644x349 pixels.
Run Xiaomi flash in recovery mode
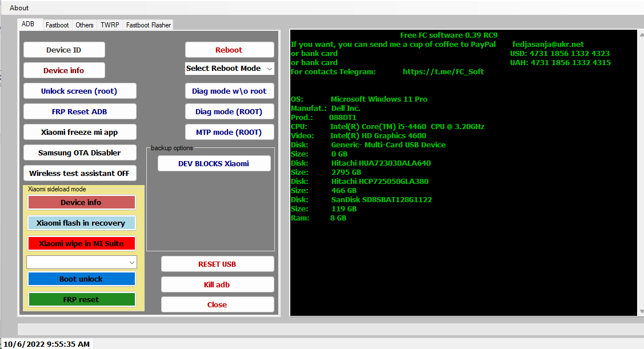tap(81, 223)
